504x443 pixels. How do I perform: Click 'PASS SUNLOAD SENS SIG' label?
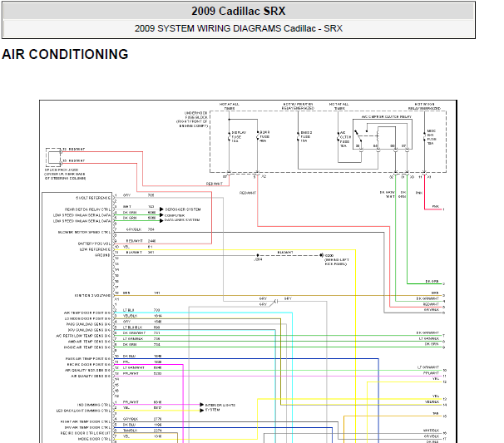coord(88,324)
